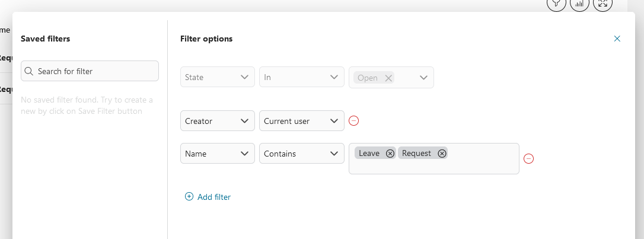644x239 pixels.
Task: Click the fullscreen expand arrows icon
Action: click(x=602, y=4)
